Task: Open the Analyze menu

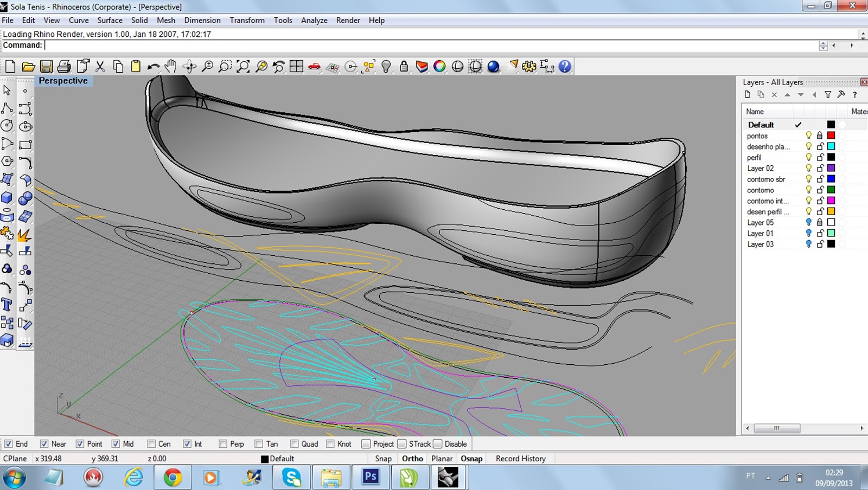Action: (314, 20)
